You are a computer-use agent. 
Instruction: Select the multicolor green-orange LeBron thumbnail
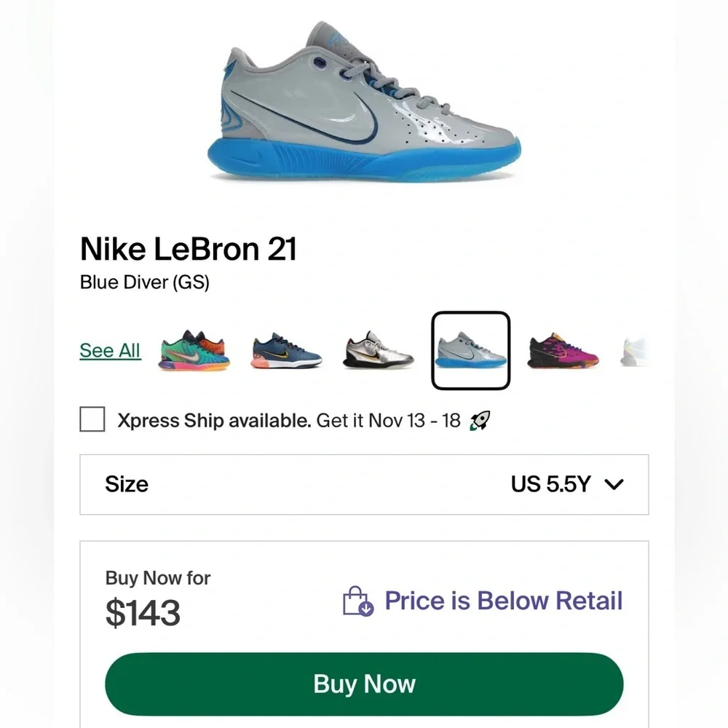pyautogui.click(x=194, y=350)
